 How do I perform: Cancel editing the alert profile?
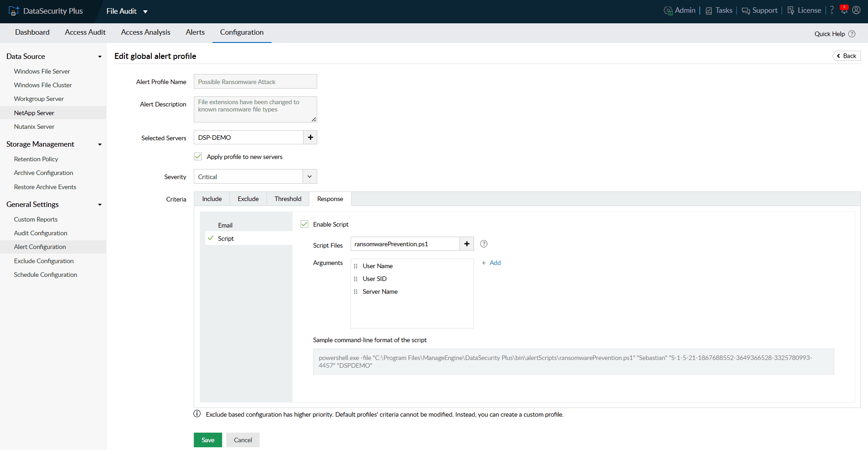point(243,440)
